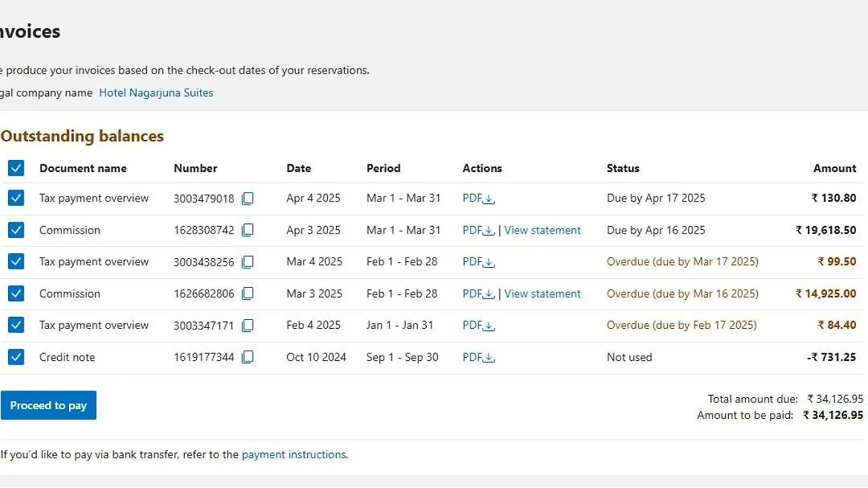Screen dimensions: 868x488
Task: Toggle the select-all checkbox in header
Action: [x=16, y=168]
